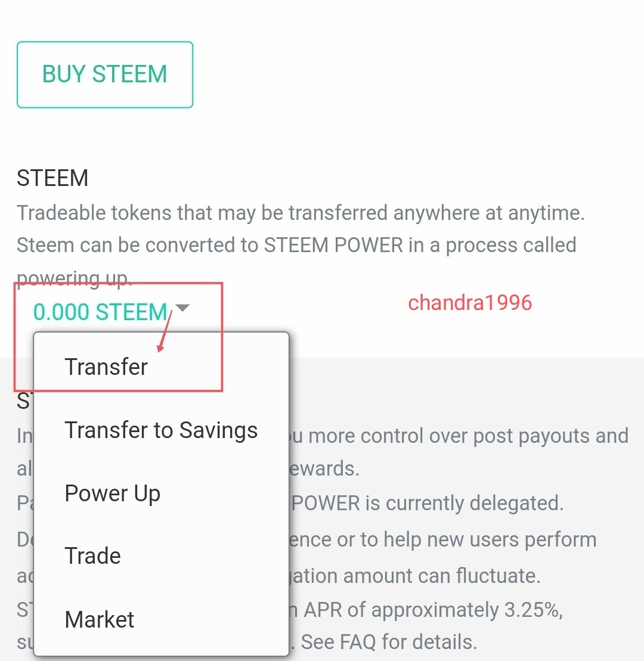Click the red annotation arrow pointing to Transfer
644x661 pixels.
tap(165, 331)
